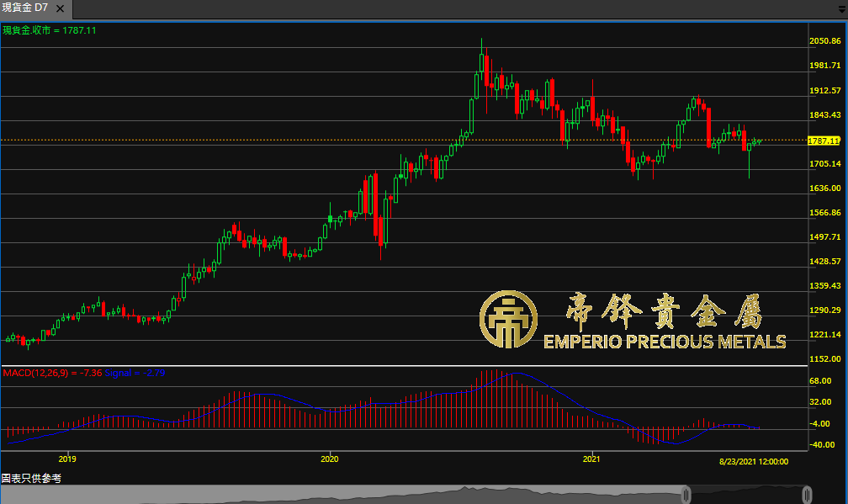Click the 1221.14 price axis value

pos(824,334)
